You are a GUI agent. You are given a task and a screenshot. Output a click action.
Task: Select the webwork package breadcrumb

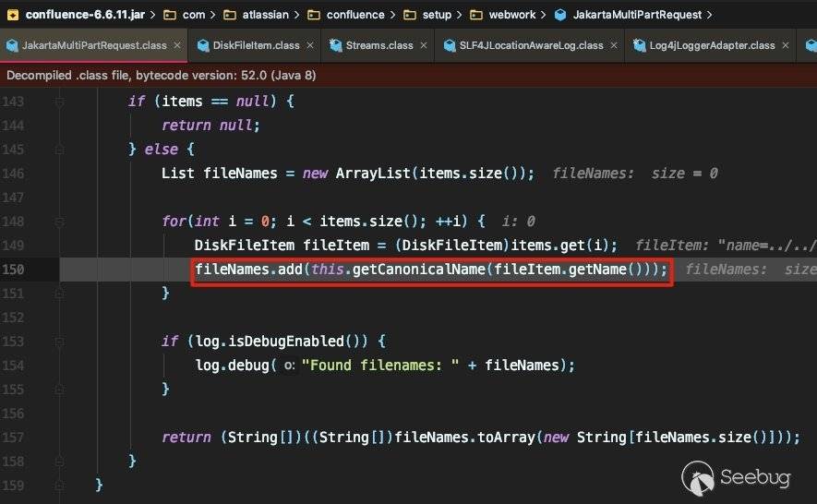click(512, 15)
